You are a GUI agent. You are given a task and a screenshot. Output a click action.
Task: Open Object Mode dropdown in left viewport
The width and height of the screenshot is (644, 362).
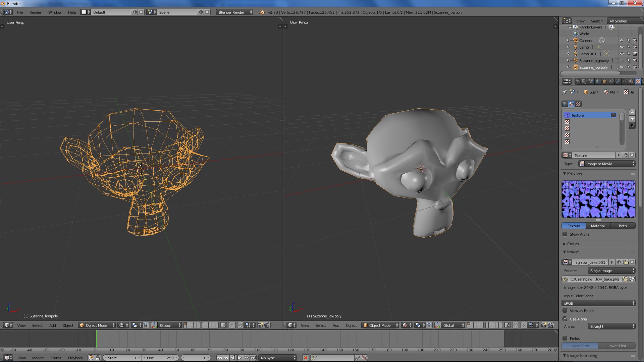pyautogui.click(x=97, y=325)
